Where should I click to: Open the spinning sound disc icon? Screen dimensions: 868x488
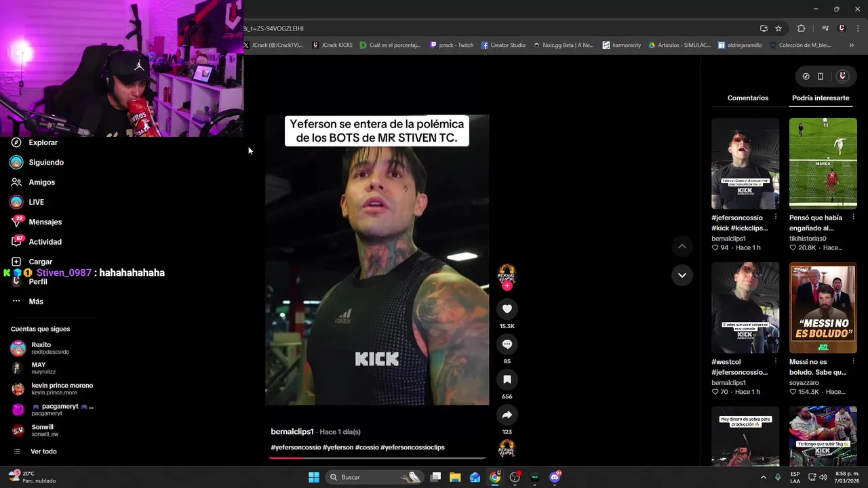[507, 449]
